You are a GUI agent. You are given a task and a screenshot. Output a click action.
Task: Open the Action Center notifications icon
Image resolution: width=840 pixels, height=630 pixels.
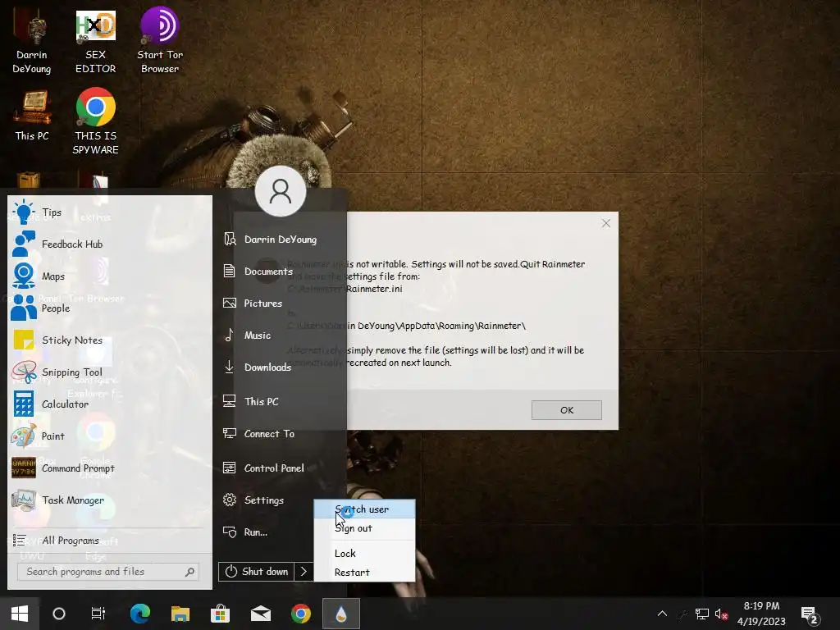(x=810, y=614)
